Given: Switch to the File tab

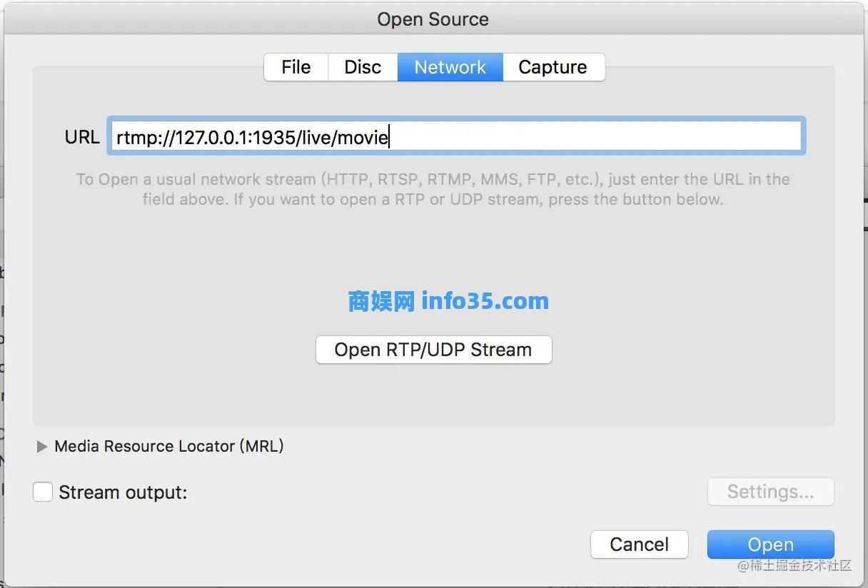Looking at the screenshot, I should [x=296, y=67].
